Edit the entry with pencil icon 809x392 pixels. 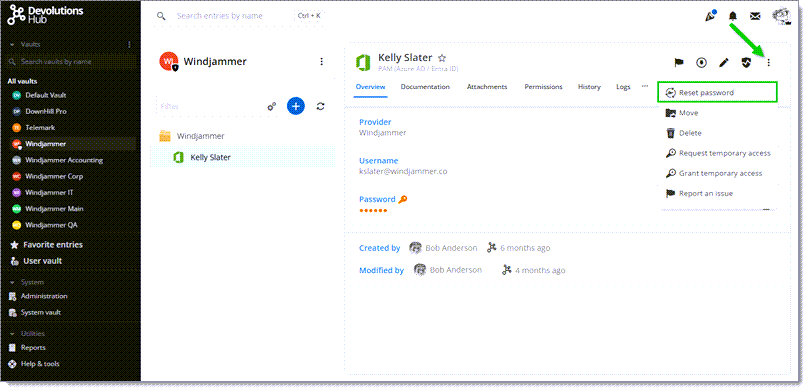pyautogui.click(x=724, y=63)
